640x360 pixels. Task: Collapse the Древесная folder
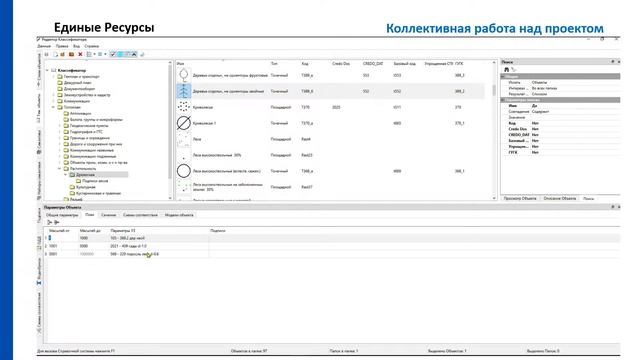point(66,174)
